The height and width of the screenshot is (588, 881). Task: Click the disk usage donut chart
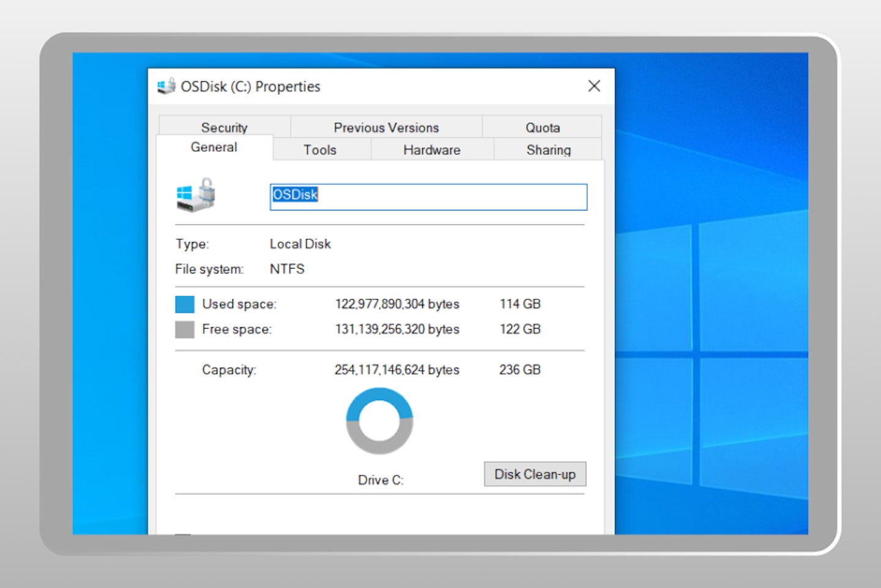(379, 421)
